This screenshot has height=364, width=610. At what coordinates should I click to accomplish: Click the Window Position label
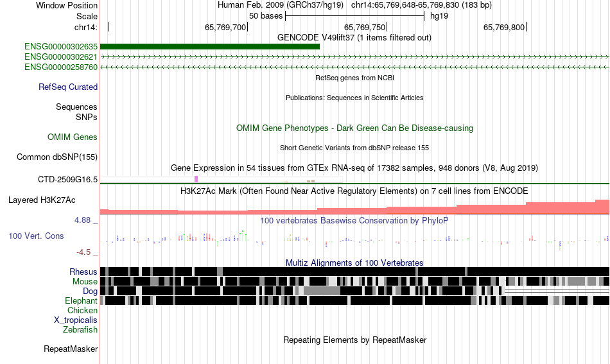pos(67,5)
